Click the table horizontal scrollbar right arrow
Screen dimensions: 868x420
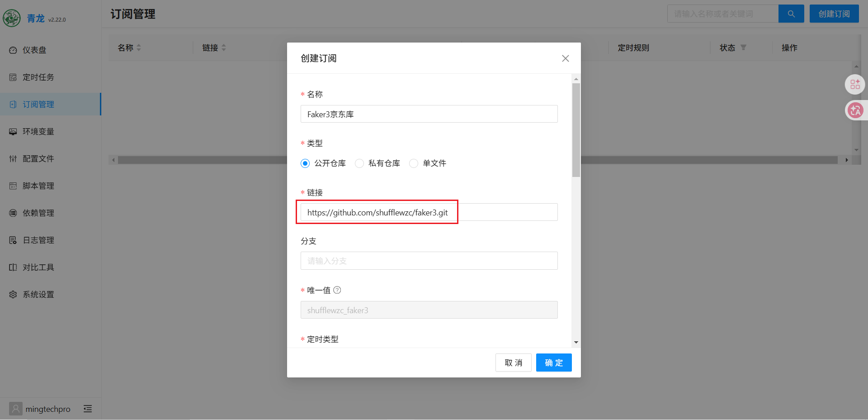pos(847,160)
